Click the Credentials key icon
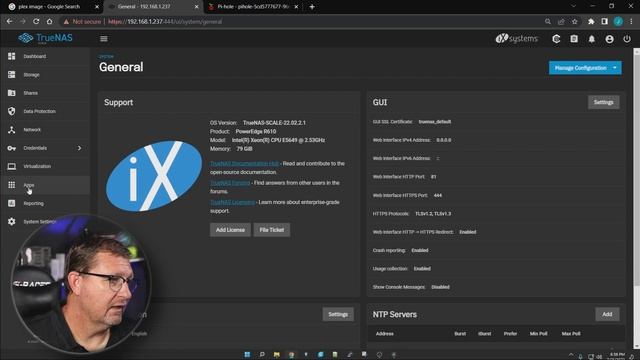This screenshot has height=360, width=640. pyautogui.click(x=11, y=148)
